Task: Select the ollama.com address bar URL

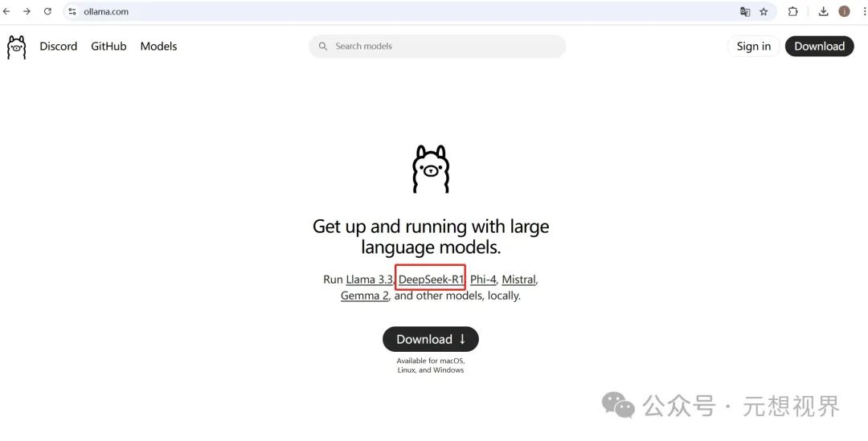Action: point(106,11)
